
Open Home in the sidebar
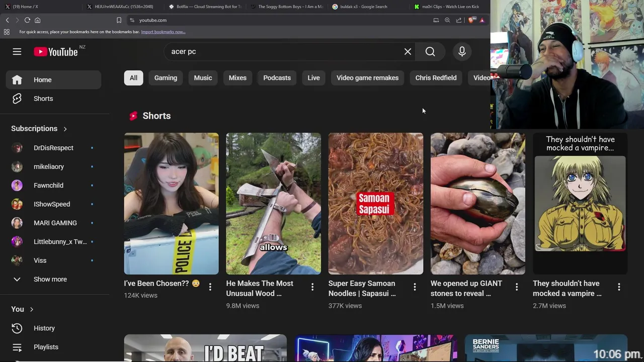53,80
